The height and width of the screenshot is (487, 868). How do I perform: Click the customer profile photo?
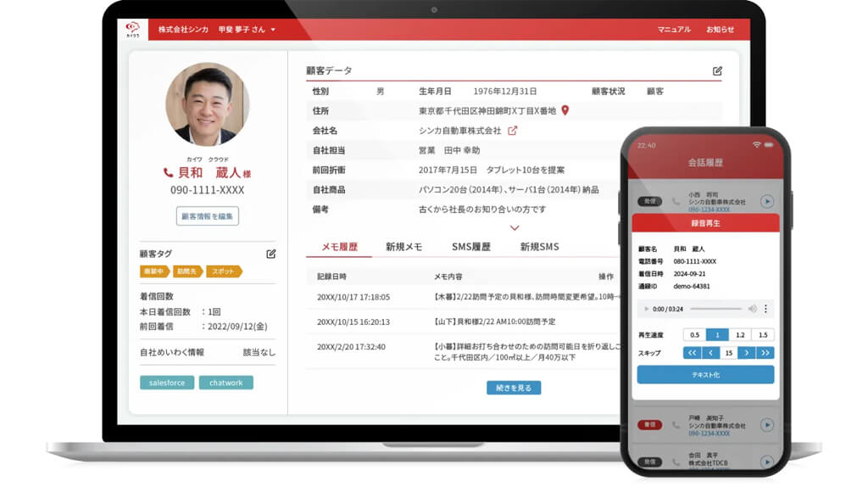pyautogui.click(x=207, y=104)
